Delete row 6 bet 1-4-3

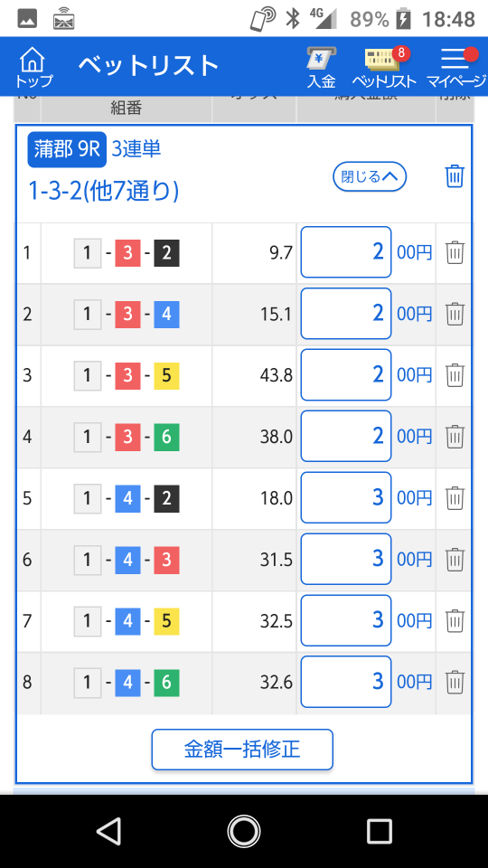[x=455, y=560]
